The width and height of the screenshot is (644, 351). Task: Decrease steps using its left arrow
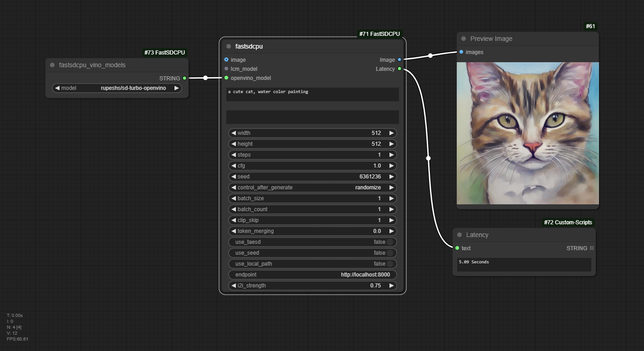(233, 154)
